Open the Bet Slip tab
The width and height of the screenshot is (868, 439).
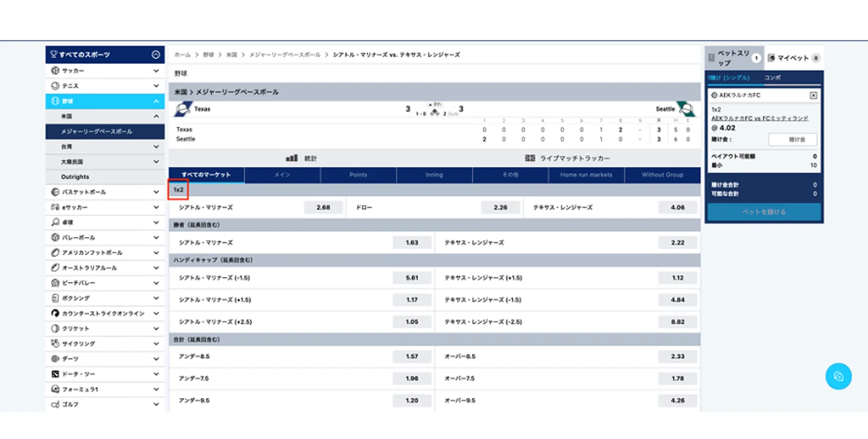[x=734, y=58]
